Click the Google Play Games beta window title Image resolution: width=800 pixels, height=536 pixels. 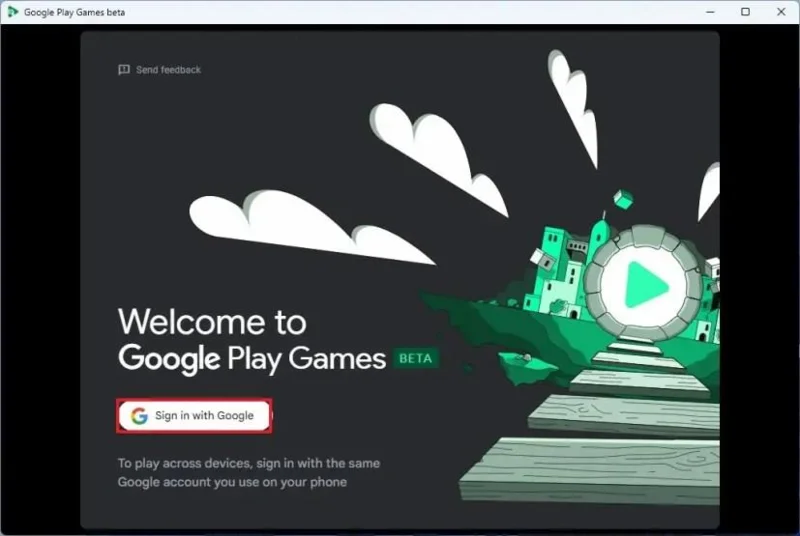click(x=74, y=12)
